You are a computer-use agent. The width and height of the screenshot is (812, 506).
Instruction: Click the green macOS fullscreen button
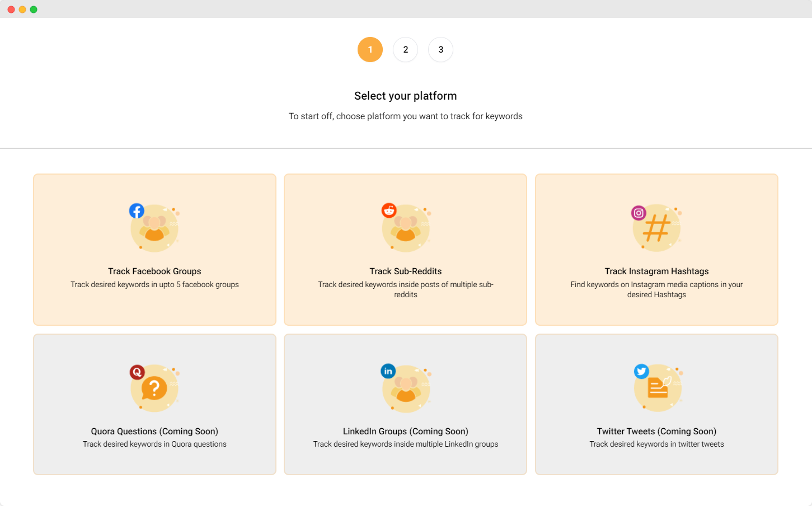click(x=34, y=10)
